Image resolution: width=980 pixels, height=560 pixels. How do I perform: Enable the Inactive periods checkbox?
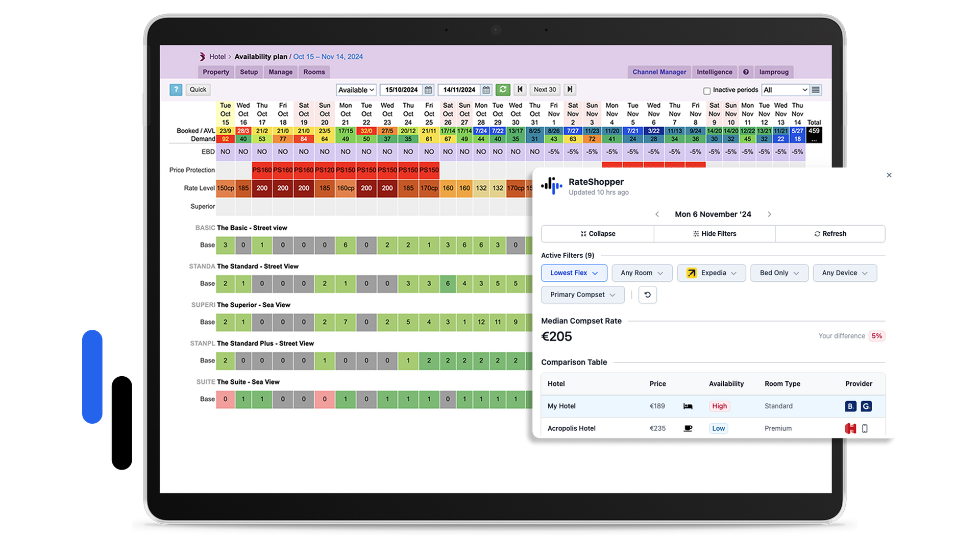(x=707, y=91)
